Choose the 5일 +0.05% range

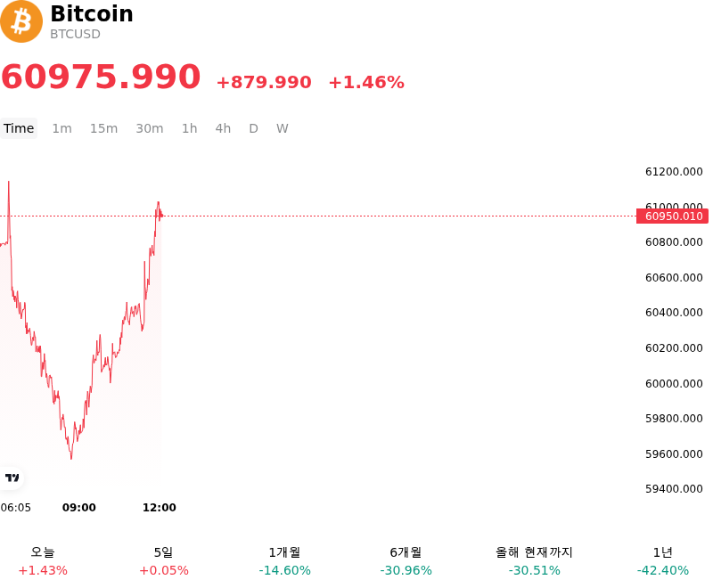click(x=164, y=561)
